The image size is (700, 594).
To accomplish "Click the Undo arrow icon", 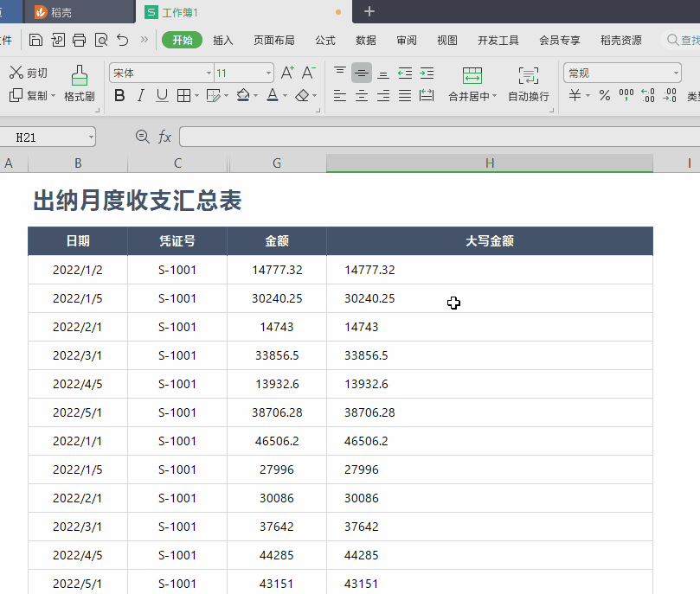I will coord(123,40).
